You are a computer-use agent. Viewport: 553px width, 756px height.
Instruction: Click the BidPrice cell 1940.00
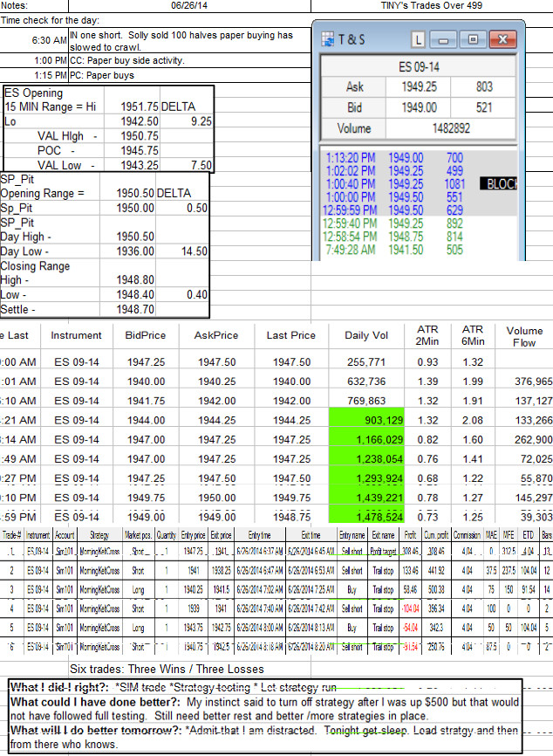(x=146, y=381)
